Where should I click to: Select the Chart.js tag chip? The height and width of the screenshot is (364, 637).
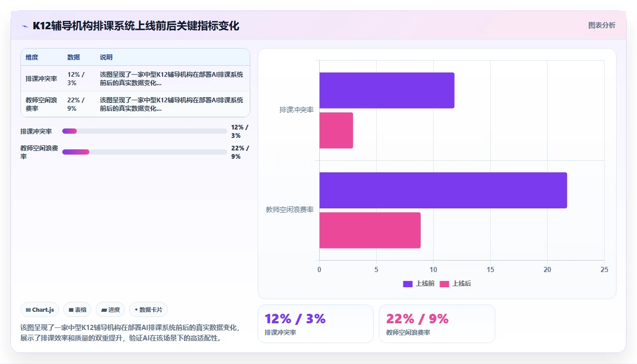pyautogui.click(x=40, y=310)
